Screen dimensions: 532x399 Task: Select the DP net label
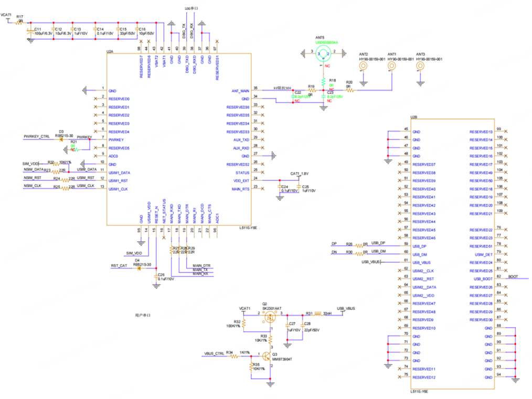[x=334, y=244]
